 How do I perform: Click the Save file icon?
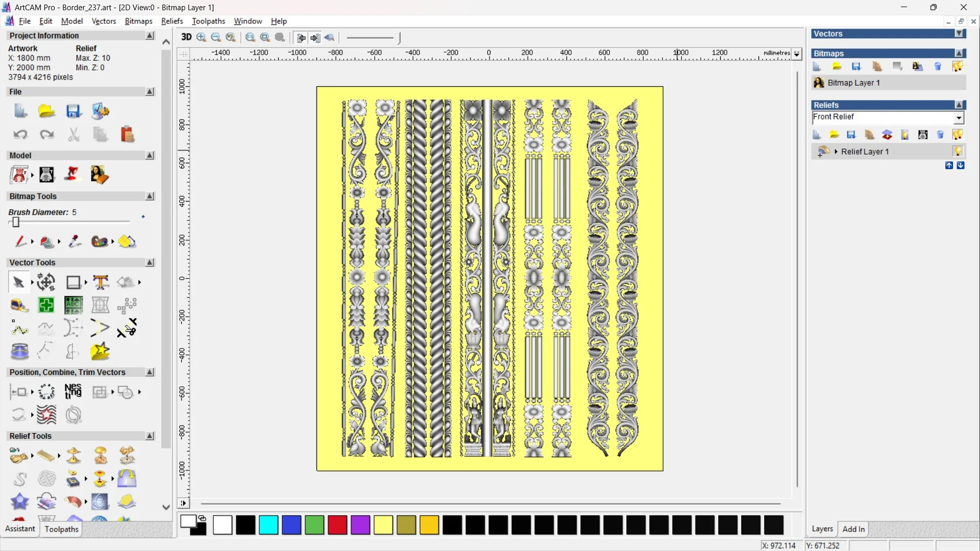[73, 111]
